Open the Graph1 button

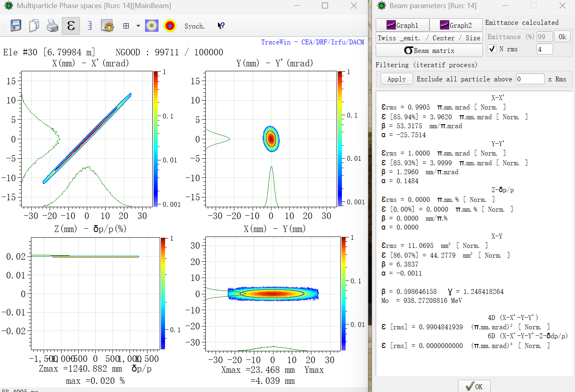pyautogui.click(x=402, y=25)
